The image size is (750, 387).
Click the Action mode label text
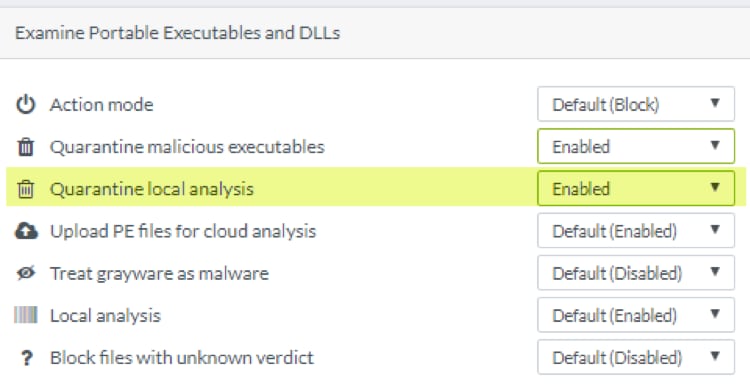101,104
